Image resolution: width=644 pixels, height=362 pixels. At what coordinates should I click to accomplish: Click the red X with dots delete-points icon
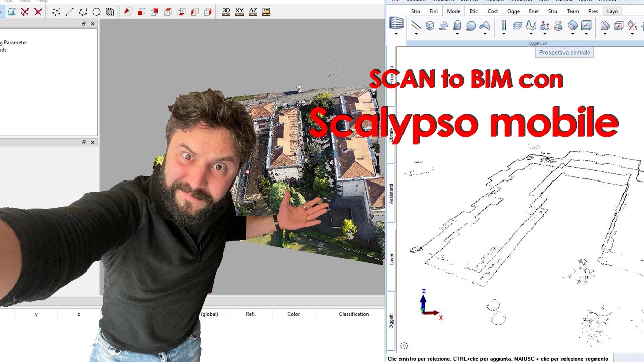click(x=25, y=12)
